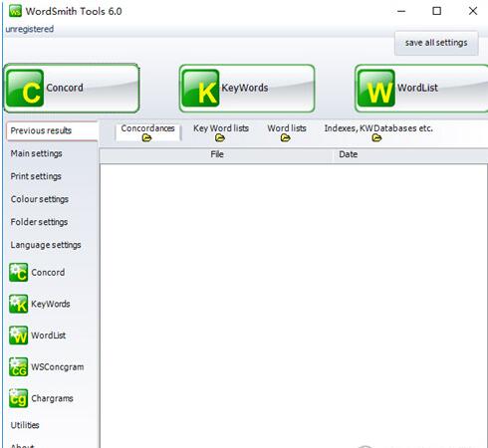The image size is (488, 448).
Task: Click the Concord settings icon in sidebar
Action: (18, 273)
